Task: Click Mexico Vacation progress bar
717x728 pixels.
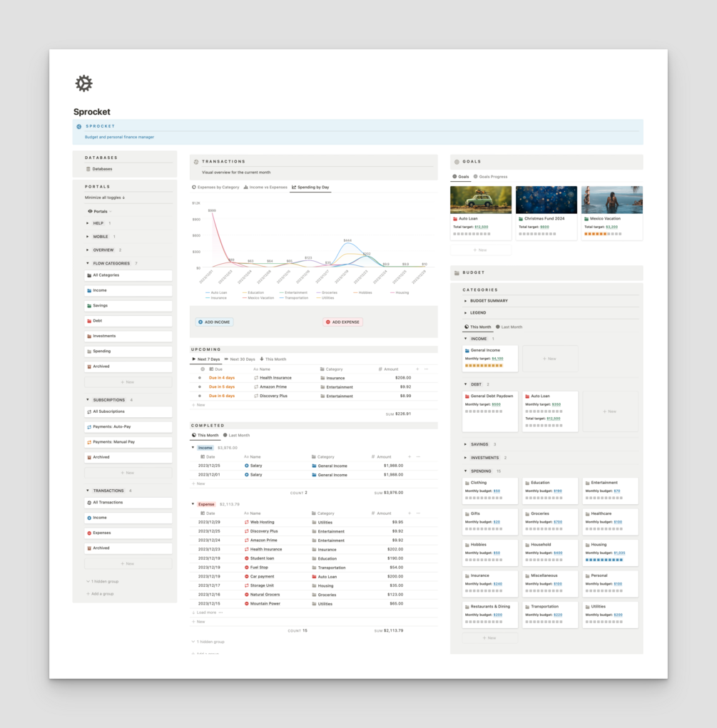Action: point(603,234)
